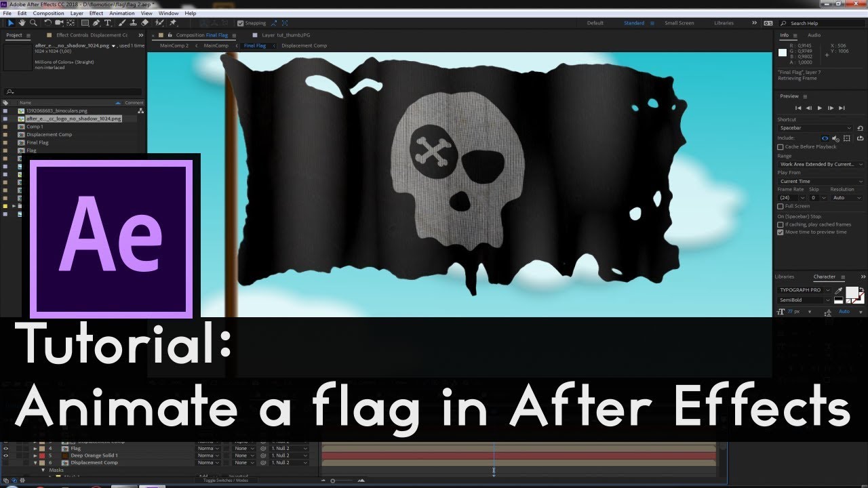Open Work Area Extended range dropdown
Image resolution: width=868 pixels, height=488 pixels.
coord(821,164)
